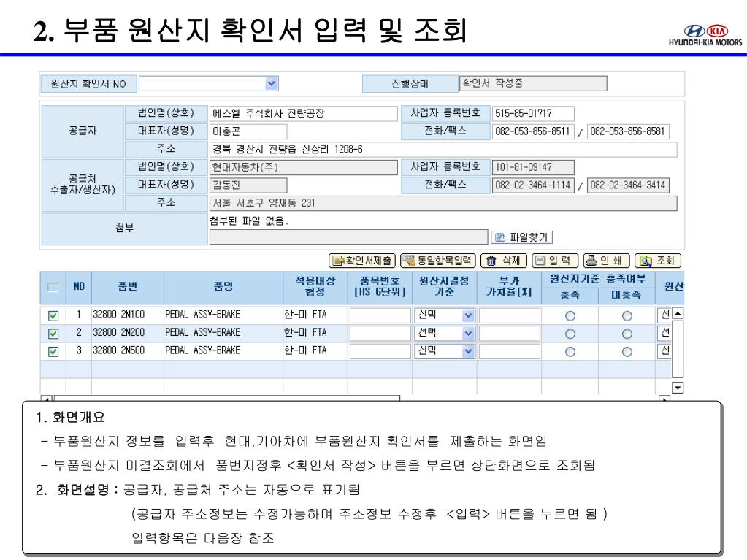747x560 pixels.
Task: Click the buyer address field 서울 서초구 양재동
Action: point(443,203)
